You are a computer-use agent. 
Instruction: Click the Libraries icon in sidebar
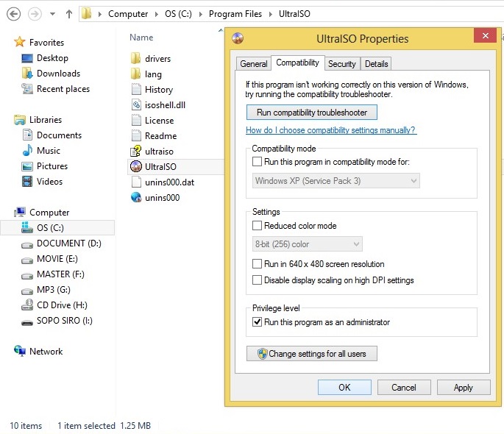click(x=20, y=120)
